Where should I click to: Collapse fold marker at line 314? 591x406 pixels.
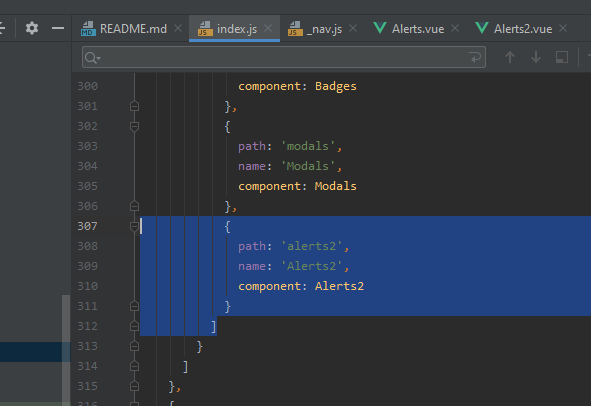pos(134,366)
